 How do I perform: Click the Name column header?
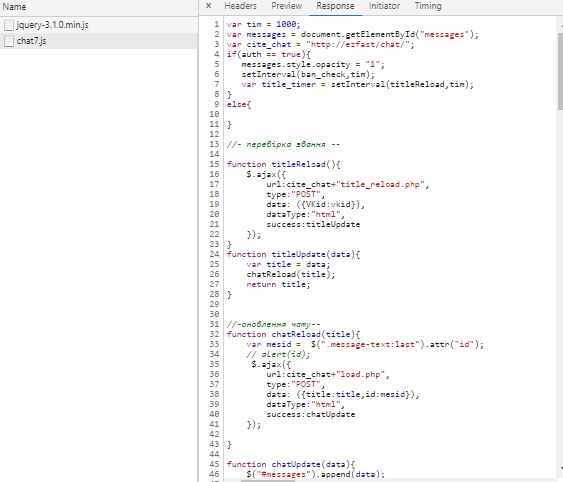pyautogui.click(x=14, y=7)
